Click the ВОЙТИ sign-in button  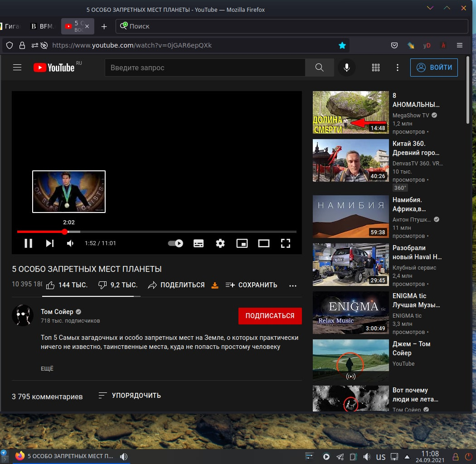[x=434, y=68]
